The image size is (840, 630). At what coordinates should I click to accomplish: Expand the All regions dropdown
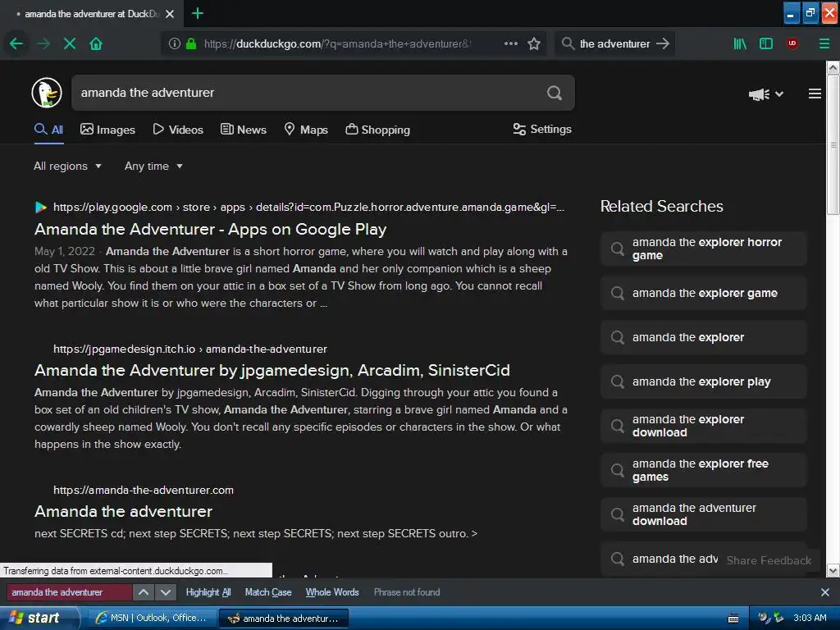pos(67,166)
